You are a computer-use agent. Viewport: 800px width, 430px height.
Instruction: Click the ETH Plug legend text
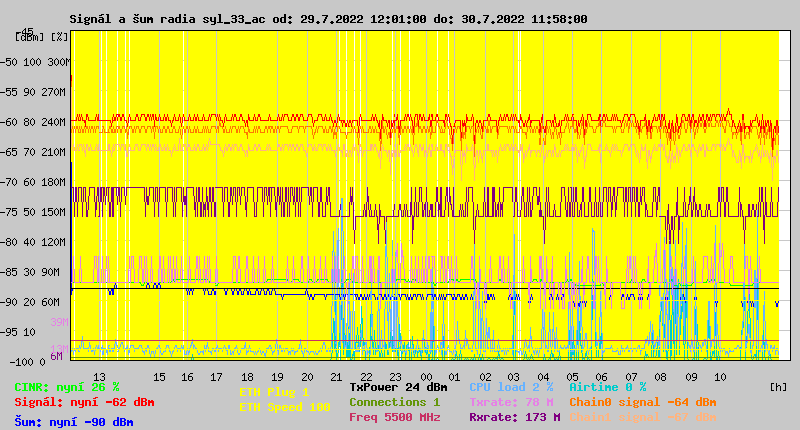click(274, 392)
